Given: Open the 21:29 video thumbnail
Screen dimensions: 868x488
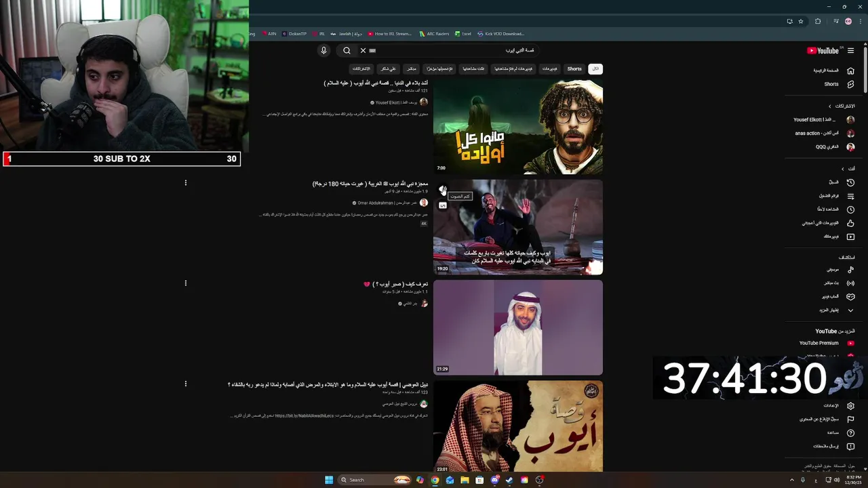Looking at the screenshot, I should (518, 327).
